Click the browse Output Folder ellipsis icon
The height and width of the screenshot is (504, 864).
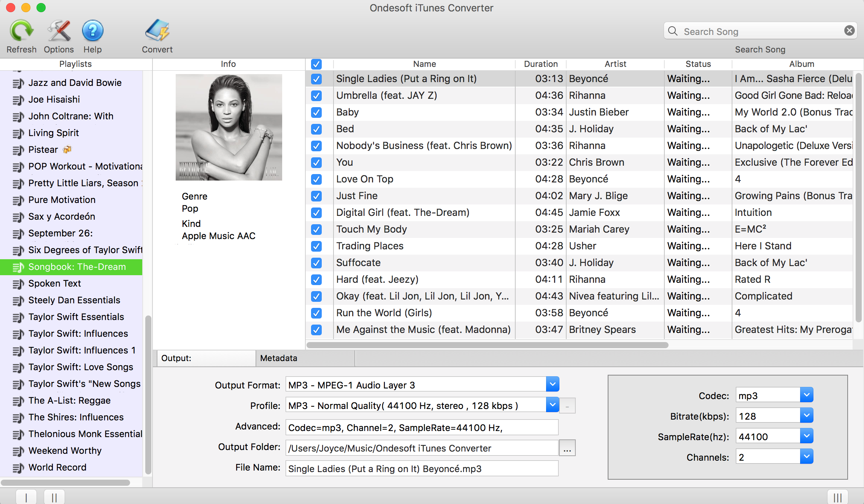(568, 448)
